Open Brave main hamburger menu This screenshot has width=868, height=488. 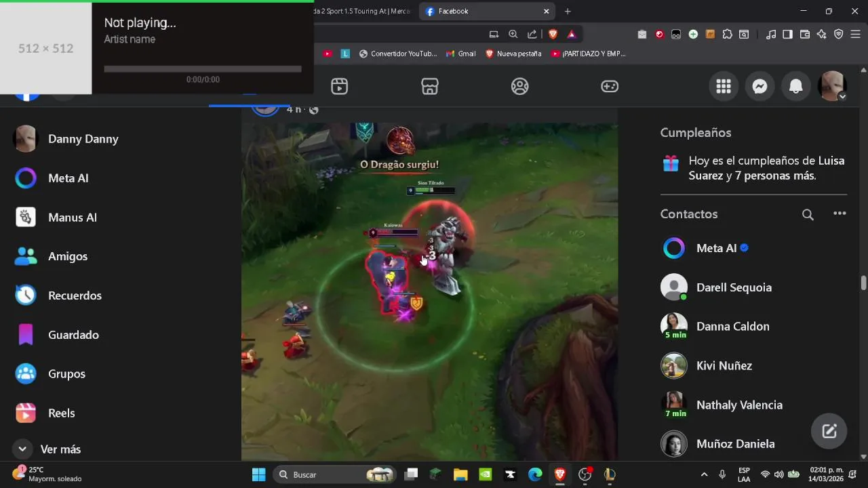point(856,34)
